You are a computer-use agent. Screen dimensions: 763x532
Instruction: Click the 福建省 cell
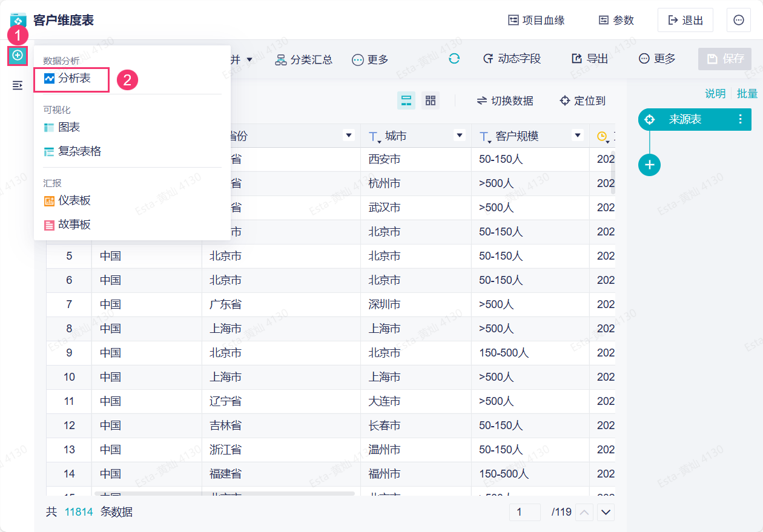click(281, 474)
